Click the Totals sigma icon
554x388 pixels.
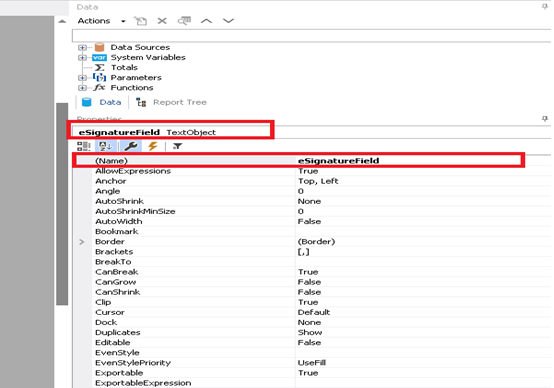[x=100, y=67]
